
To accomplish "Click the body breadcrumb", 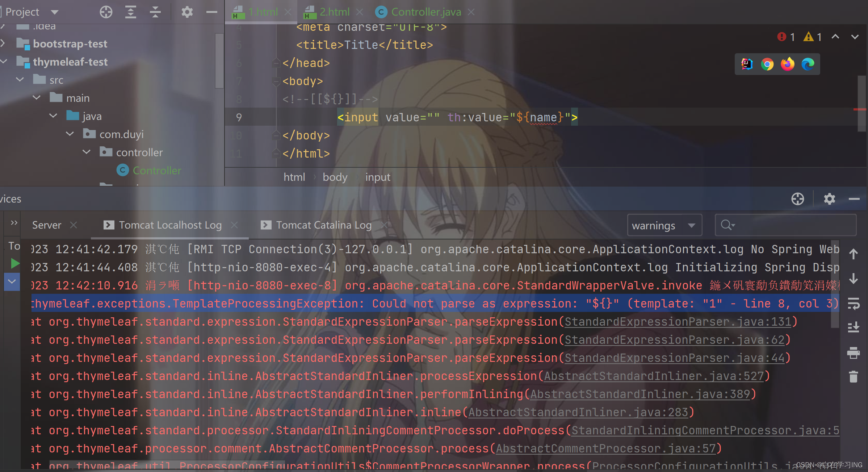I will point(335,177).
